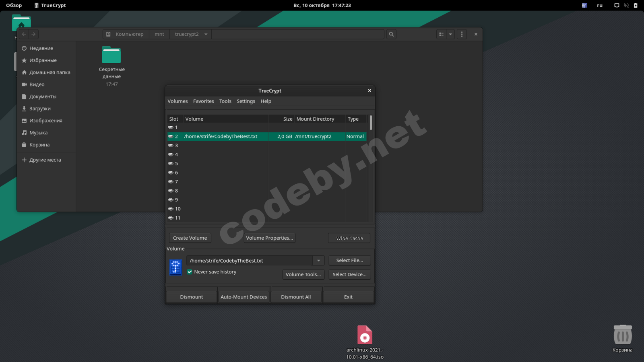Image resolution: width=644 pixels, height=362 pixels.
Task: Open the Tools menu
Action: pyautogui.click(x=225, y=101)
